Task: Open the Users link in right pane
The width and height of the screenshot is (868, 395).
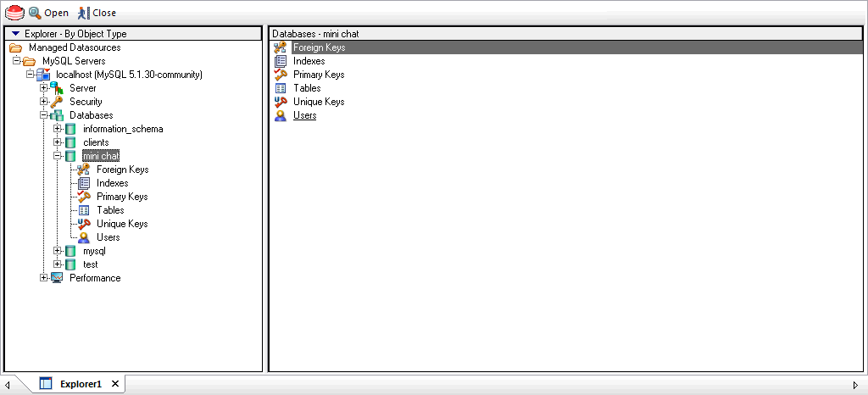Action: (304, 115)
